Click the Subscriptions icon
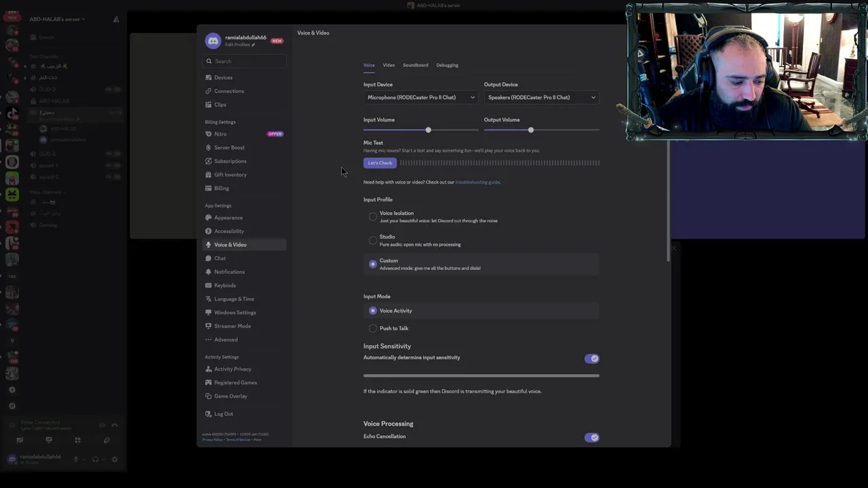This screenshot has width=868, height=488. (209, 161)
